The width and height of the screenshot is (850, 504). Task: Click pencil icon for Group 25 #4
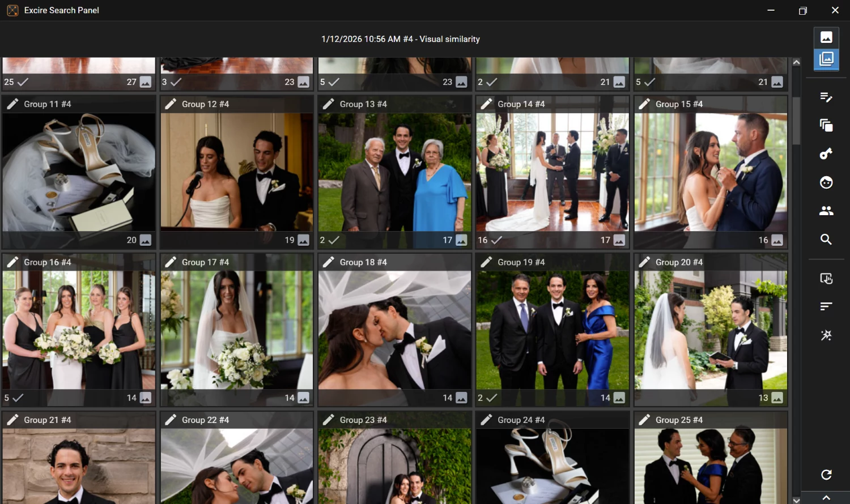click(644, 420)
